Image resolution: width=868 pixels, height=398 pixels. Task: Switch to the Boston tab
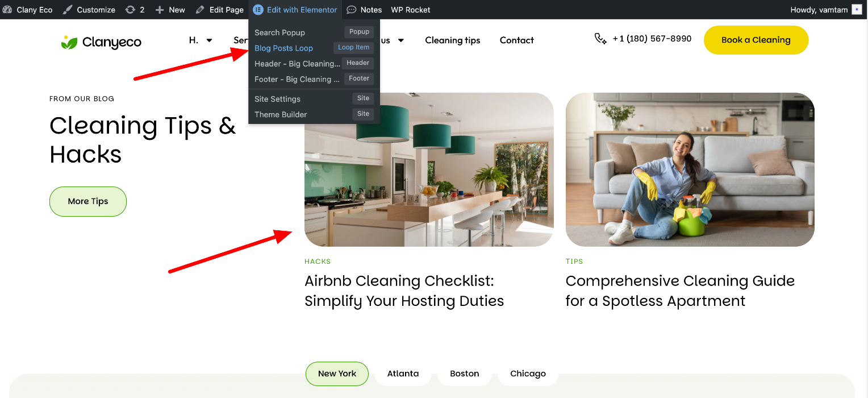tap(464, 374)
